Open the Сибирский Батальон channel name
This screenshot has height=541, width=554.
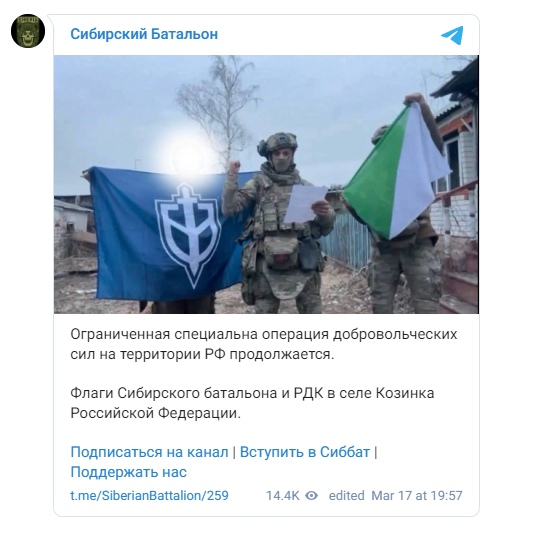pyautogui.click(x=144, y=34)
